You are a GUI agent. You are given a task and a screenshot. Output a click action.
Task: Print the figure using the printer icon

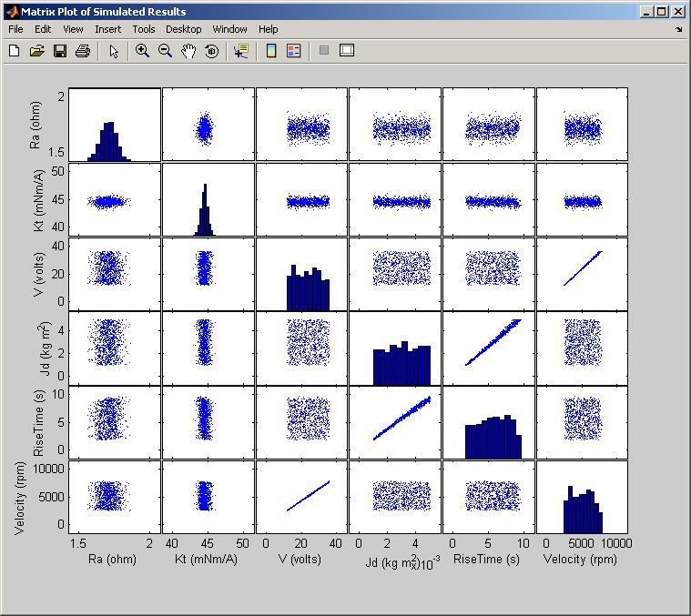(x=82, y=51)
